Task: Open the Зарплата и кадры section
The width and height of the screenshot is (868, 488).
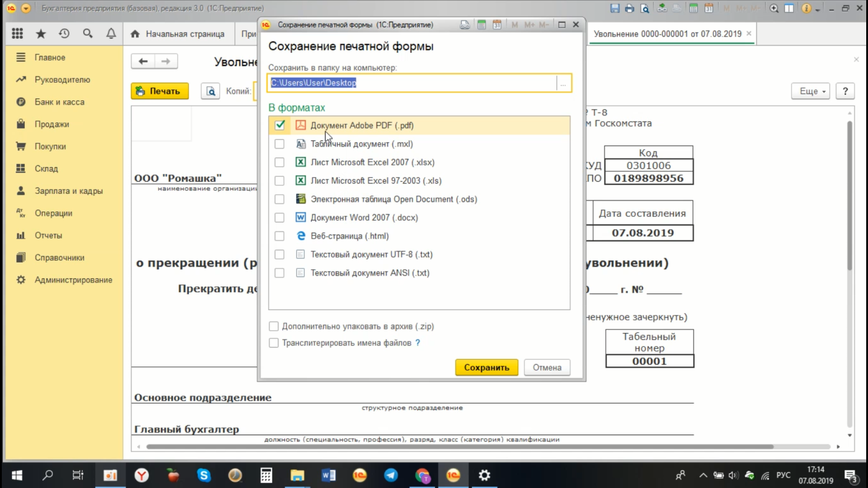Action: pos(69,191)
